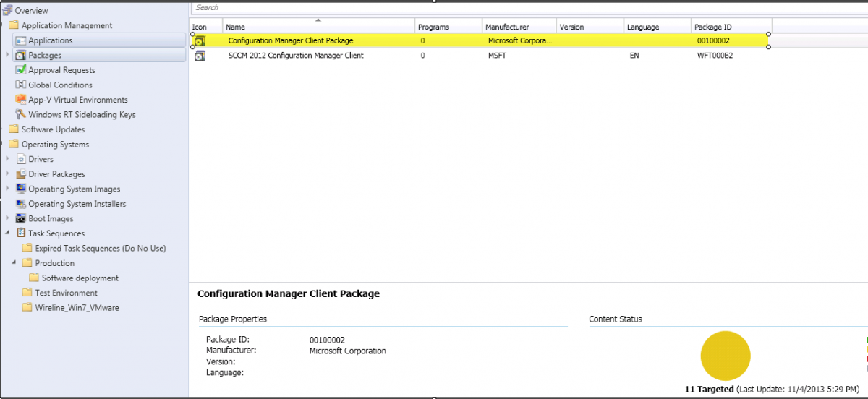Expand the Drivers tree node
Viewport: 868px width, 399px height.
(8, 159)
